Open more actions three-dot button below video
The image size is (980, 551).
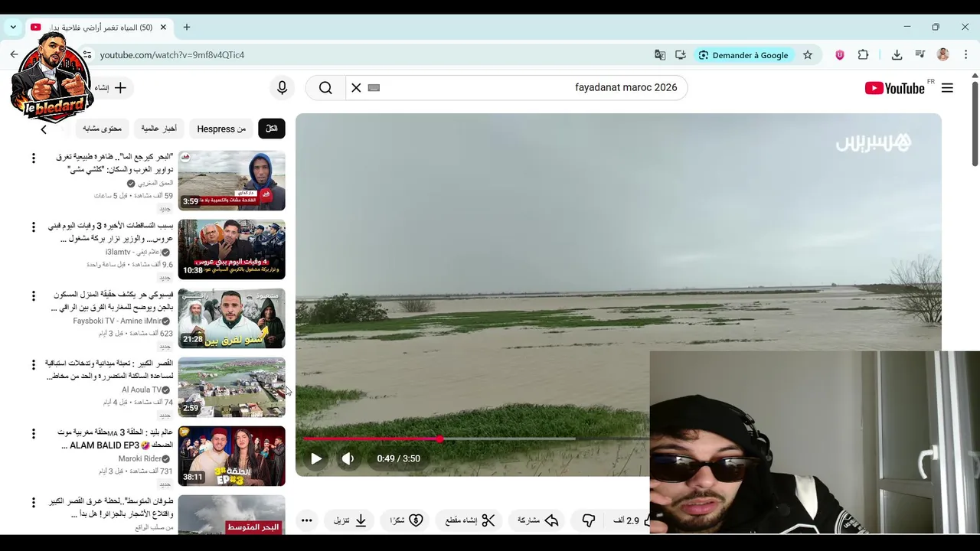tap(306, 520)
